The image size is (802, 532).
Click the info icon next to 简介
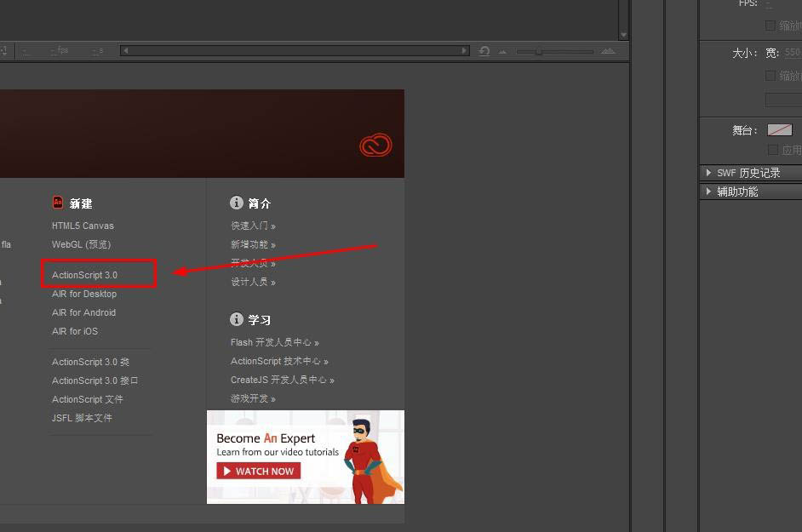tap(237, 203)
